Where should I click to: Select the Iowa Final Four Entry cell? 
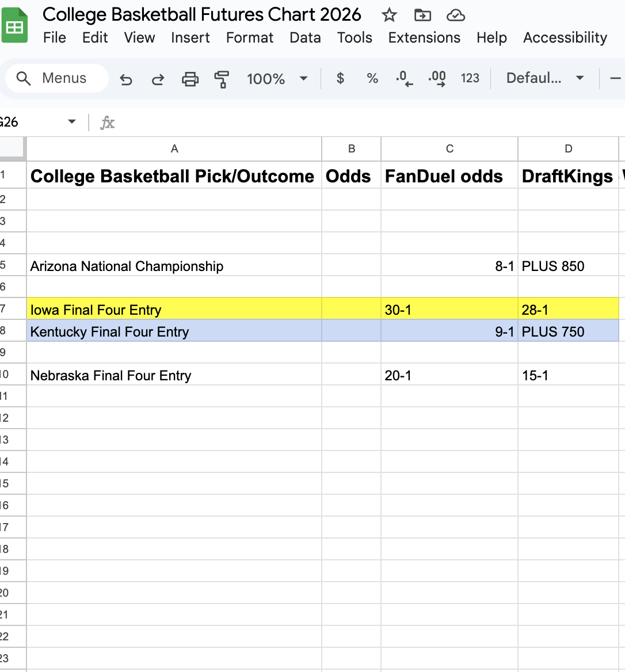point(174,310)
